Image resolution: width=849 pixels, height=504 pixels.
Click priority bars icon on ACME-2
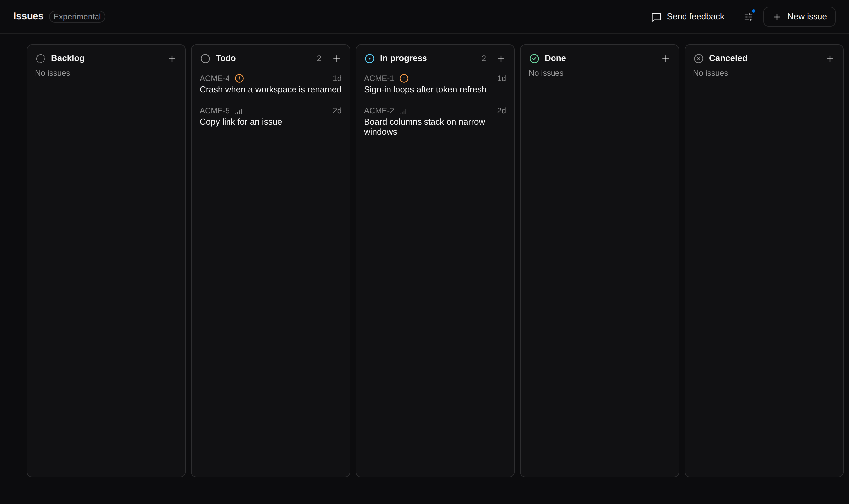point(403,111)
